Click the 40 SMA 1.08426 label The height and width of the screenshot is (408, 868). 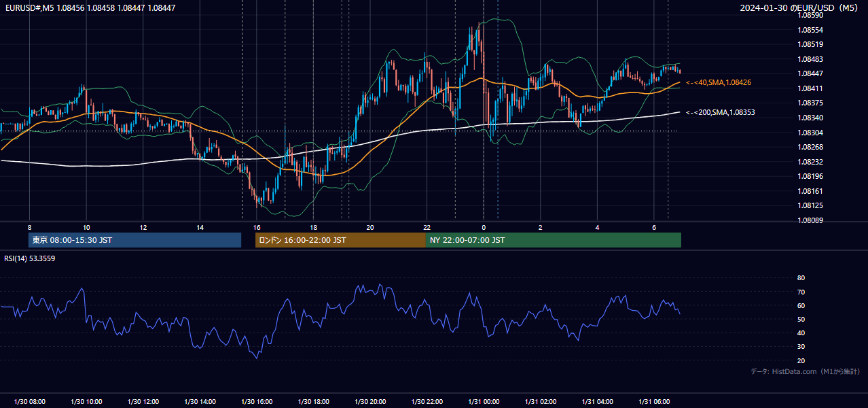(719, 82)
